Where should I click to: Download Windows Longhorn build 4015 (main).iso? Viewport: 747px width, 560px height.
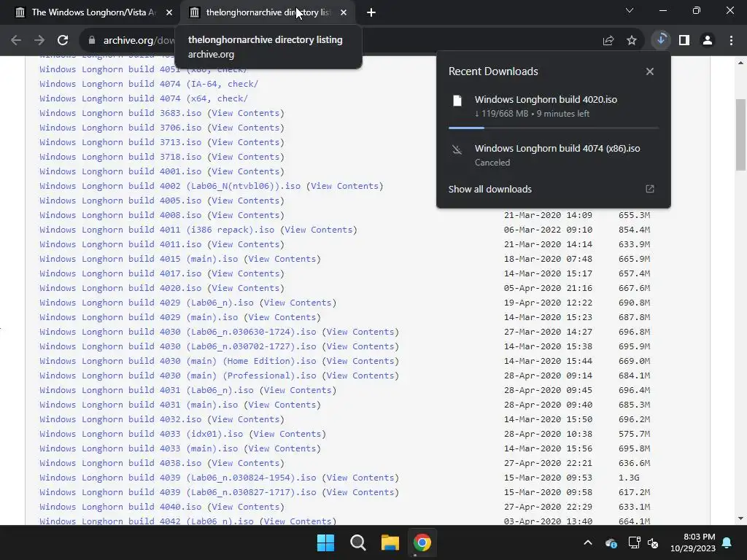click(x=139, y=259)
